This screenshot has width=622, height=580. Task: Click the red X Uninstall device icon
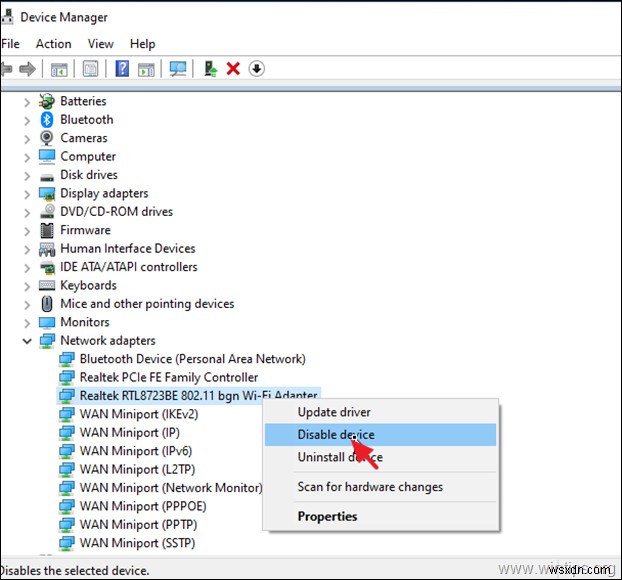click(233, 69)
